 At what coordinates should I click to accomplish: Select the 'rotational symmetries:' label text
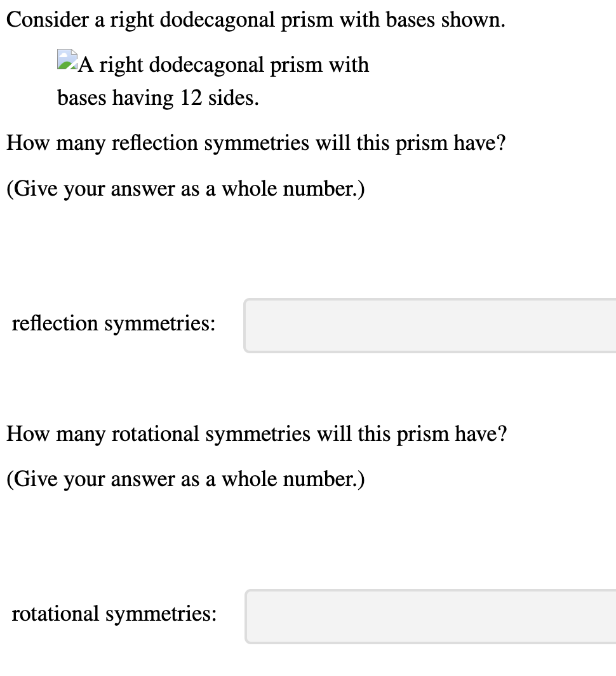[x=114, y=614]
